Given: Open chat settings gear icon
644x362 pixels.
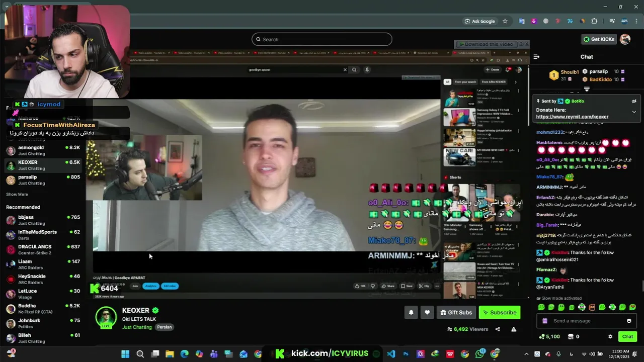Looking at the screenshot, I should (x=610, y=336).
